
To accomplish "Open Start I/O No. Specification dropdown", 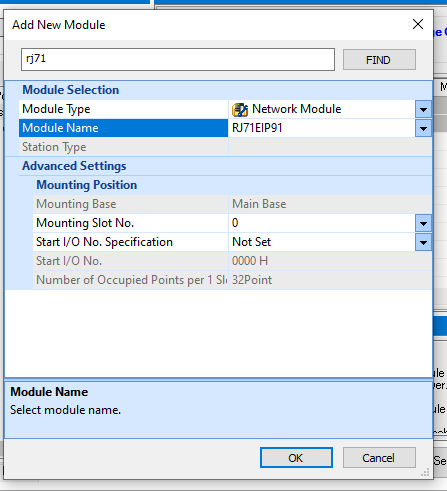I will pyautogui.click(x=423, y=242).
